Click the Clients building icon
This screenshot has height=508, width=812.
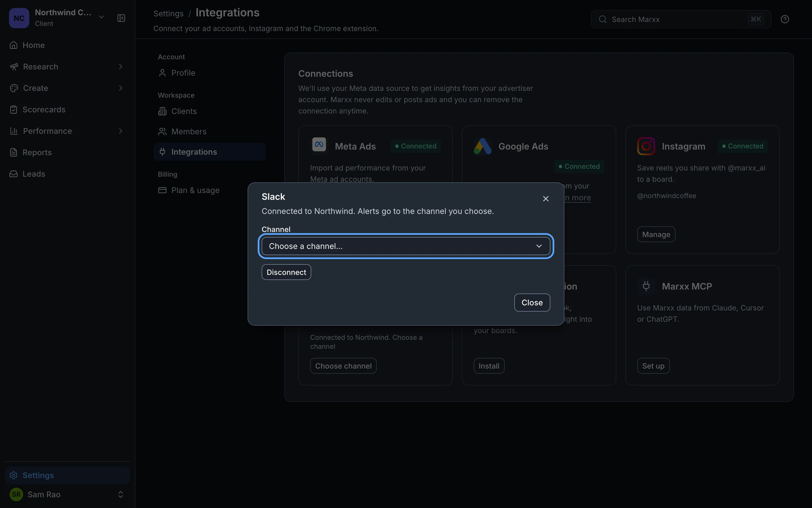(162, 111)
